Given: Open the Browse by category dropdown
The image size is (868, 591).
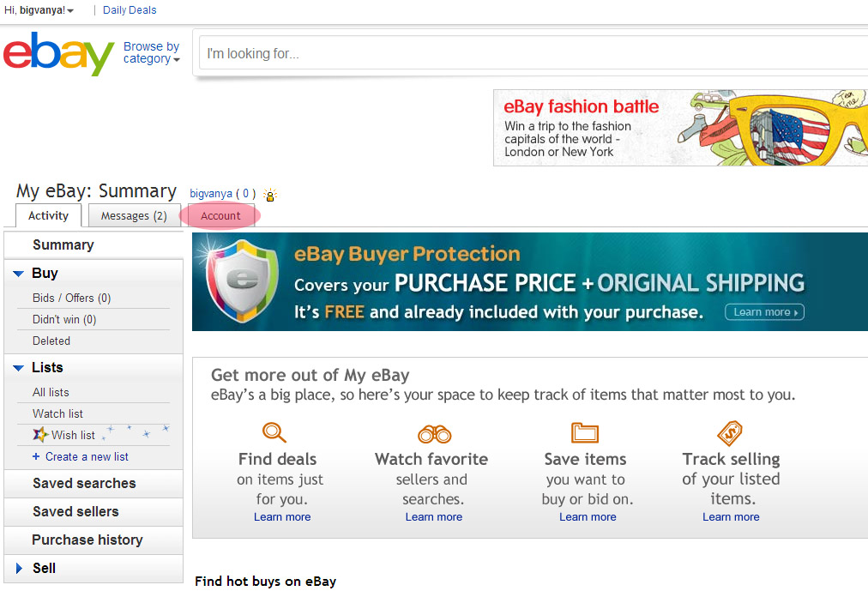Looking at the screenshot, I should (x=151, y=53).
